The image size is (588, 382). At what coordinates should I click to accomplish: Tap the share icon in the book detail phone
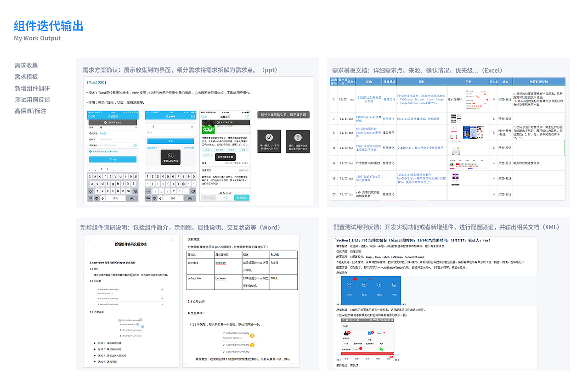pos(247,117)
